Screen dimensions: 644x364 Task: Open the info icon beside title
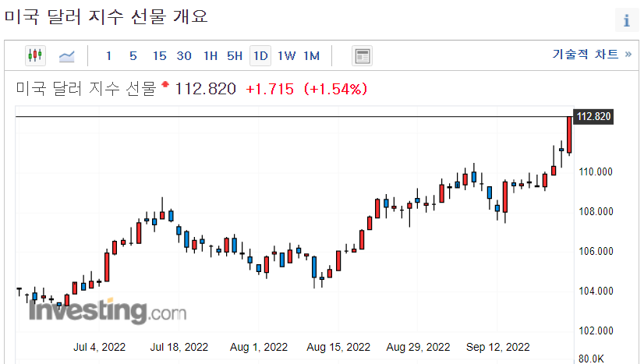(x=627, y=19)
